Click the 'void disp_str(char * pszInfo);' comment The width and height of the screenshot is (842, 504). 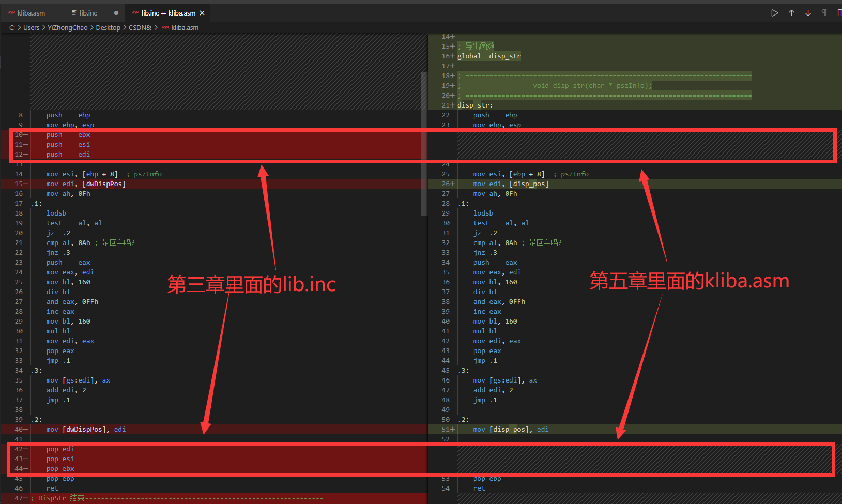(x=592, y=86)
